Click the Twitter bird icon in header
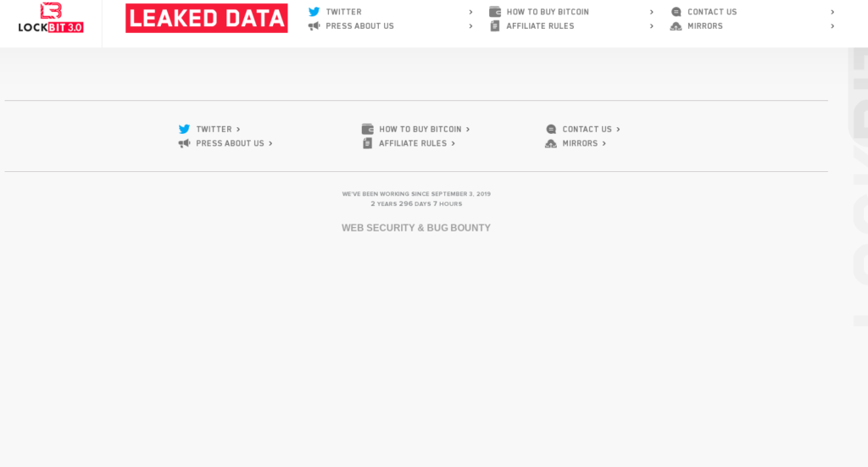Screen dimensions: 868x467 314,12
